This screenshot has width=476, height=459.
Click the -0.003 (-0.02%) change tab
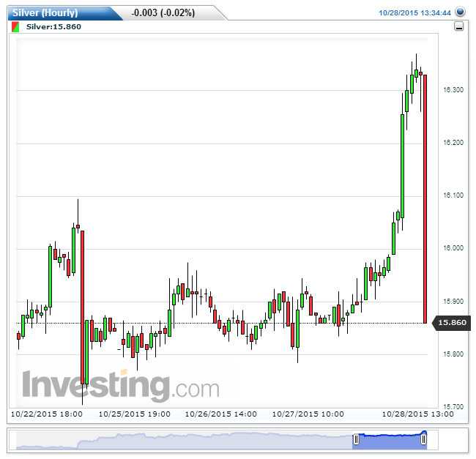tap(163, 12)
